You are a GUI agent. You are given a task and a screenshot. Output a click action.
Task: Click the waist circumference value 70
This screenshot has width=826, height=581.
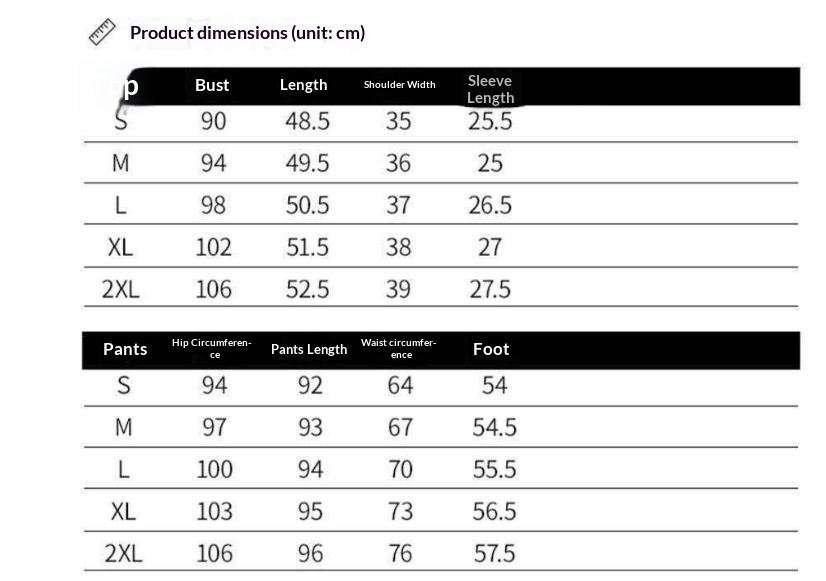[x=400, y=469]
